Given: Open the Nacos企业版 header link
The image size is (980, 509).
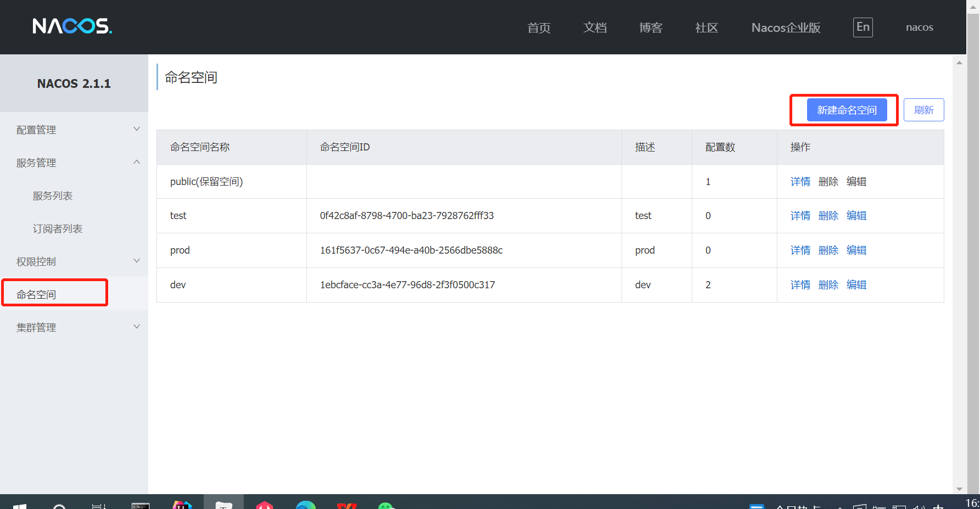Looking at the screenshot, I should pyautogui.click(x=786, y=27).
